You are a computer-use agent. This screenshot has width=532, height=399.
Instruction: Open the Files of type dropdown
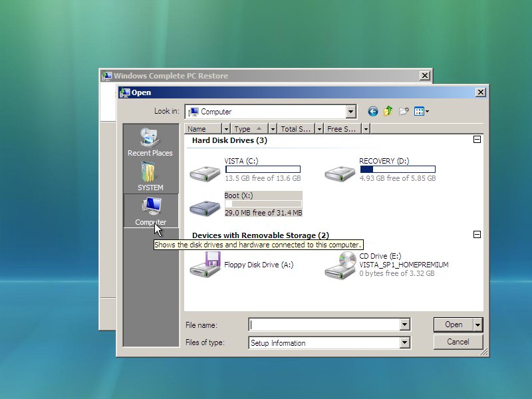pos(404,343)
